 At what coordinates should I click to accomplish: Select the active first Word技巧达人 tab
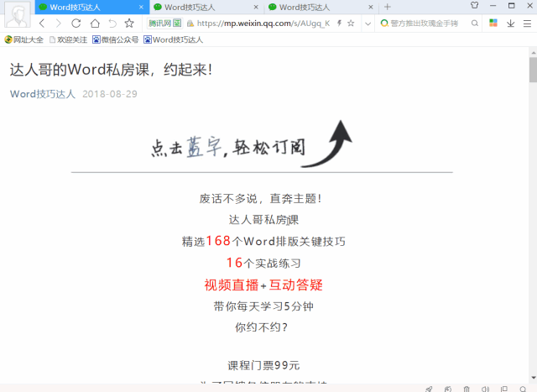tap(91, 8)
